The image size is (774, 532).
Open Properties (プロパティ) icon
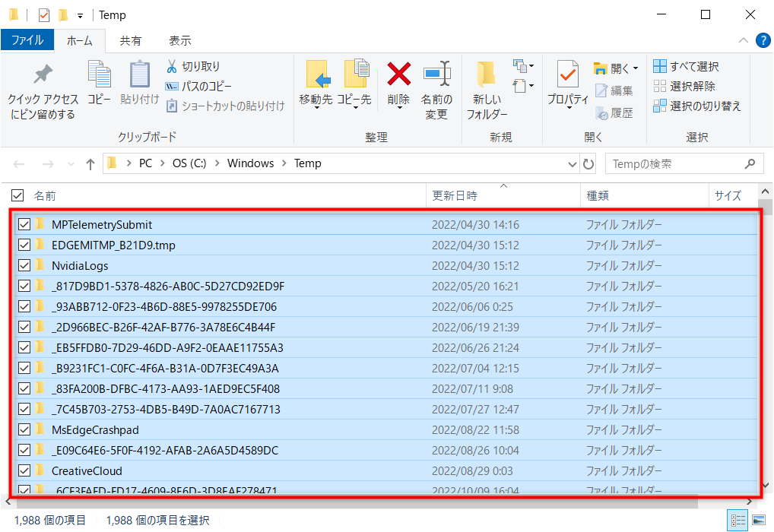(x=567, y=75)
